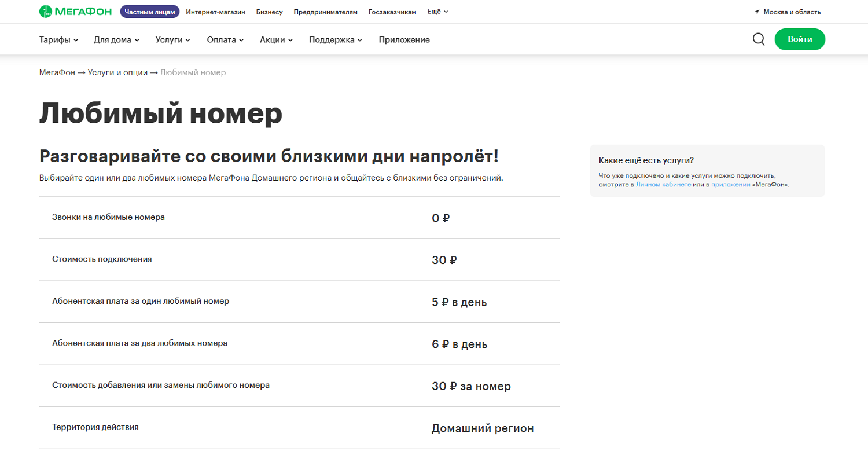Change region Москва и область
Image resolution: width=868 pixels, height=455 pixels.
pos(792,12)
